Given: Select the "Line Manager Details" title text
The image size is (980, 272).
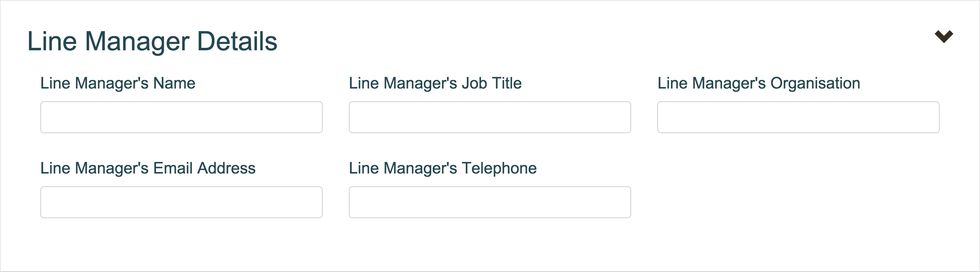Looking at the screenshot, I should (x=152, y=41).
